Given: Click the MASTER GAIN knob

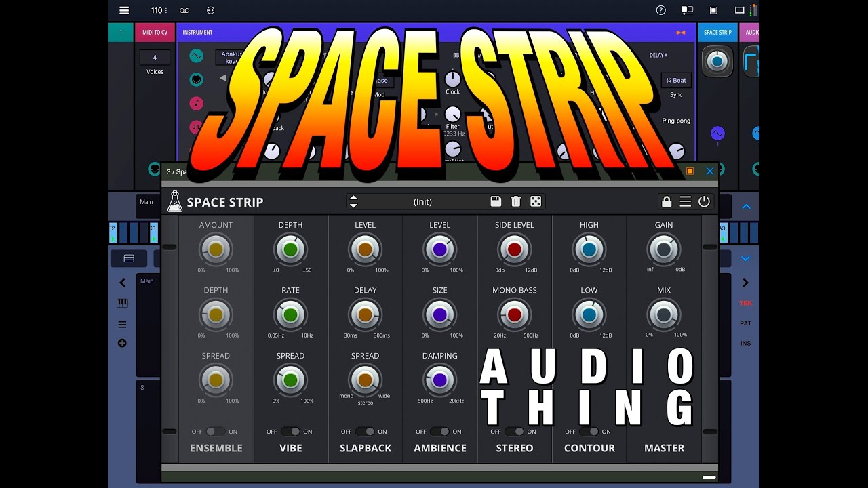Looking at the screenshot, I should click(664, 249).
